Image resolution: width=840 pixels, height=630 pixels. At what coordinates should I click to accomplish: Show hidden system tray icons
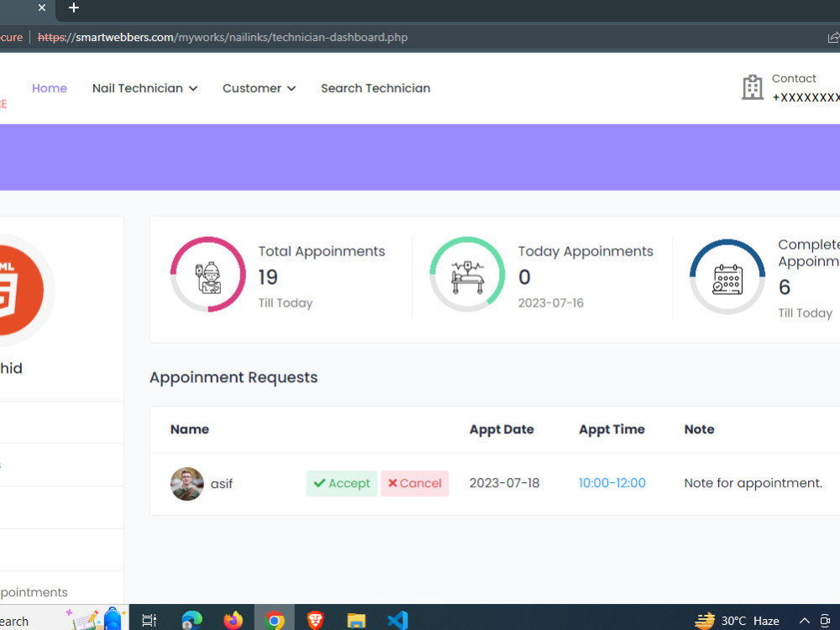(x=805, y=621)
